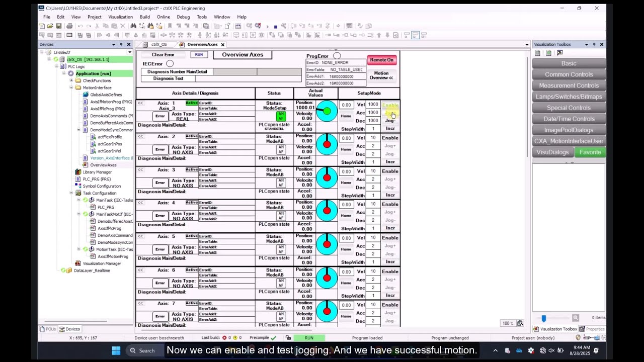Click the red position dial of Axis 2
This screenshot has width=644, height=362.
327,145
